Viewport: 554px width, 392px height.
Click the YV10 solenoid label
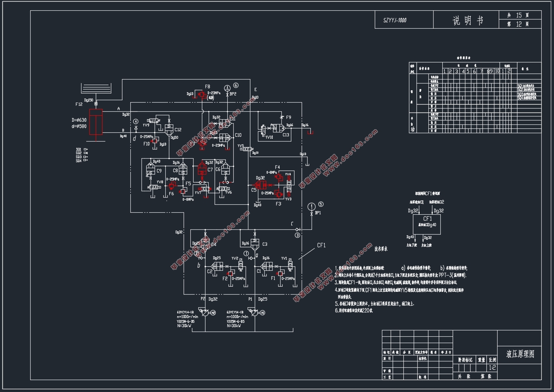pos(269,137)
